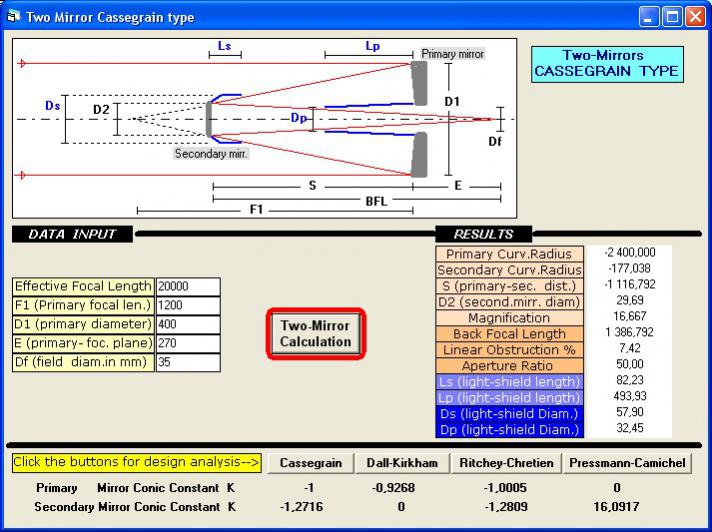
Task: Click the E primary-focal plane input field
Action: pos(188,343)
